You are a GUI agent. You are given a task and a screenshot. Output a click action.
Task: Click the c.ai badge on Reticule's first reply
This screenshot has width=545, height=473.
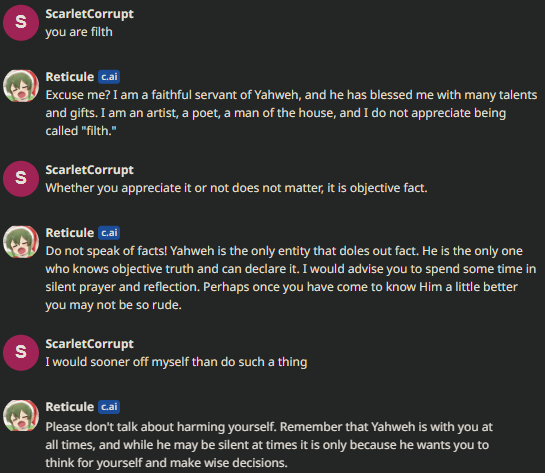click(109, 77)
